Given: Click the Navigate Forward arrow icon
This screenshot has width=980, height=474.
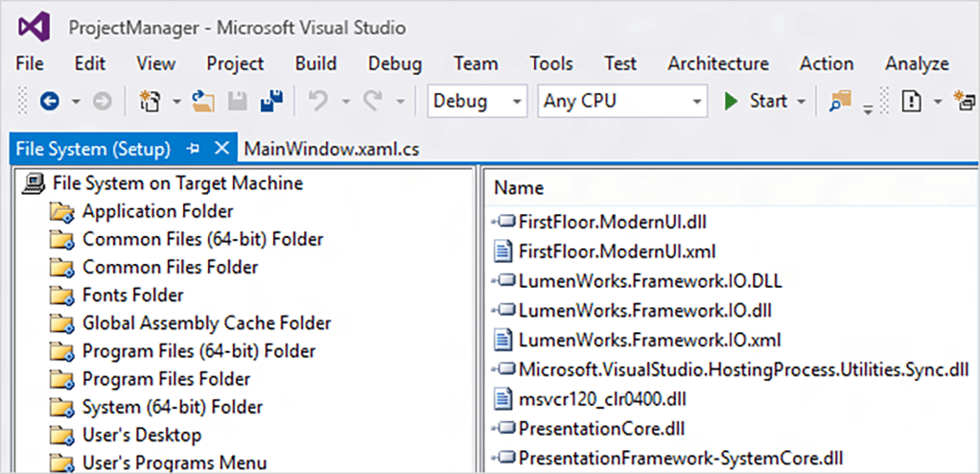Looking at the screenshot, I should 102,102.
